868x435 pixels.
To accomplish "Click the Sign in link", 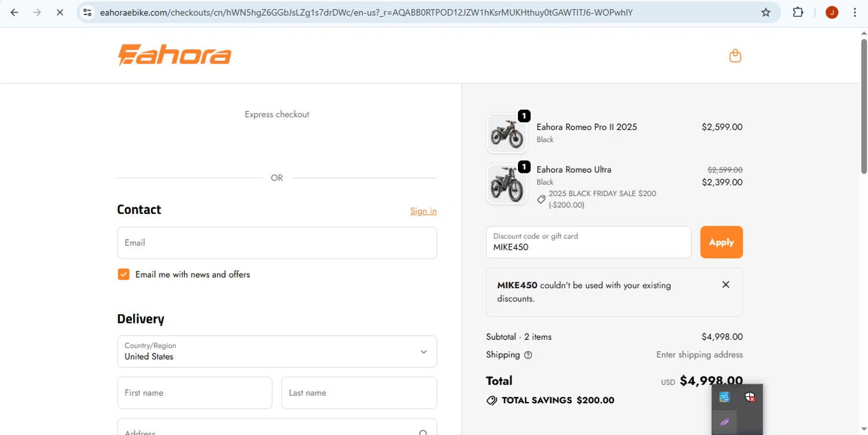I will [x=424, y=211].
